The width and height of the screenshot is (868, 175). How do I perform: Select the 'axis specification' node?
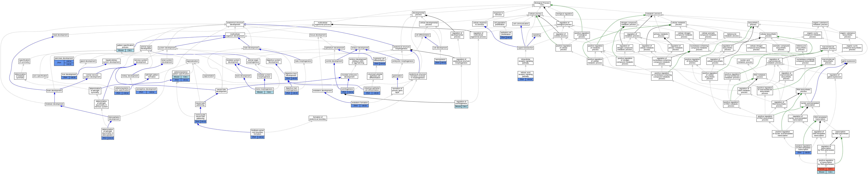click(x=40, y=76)
